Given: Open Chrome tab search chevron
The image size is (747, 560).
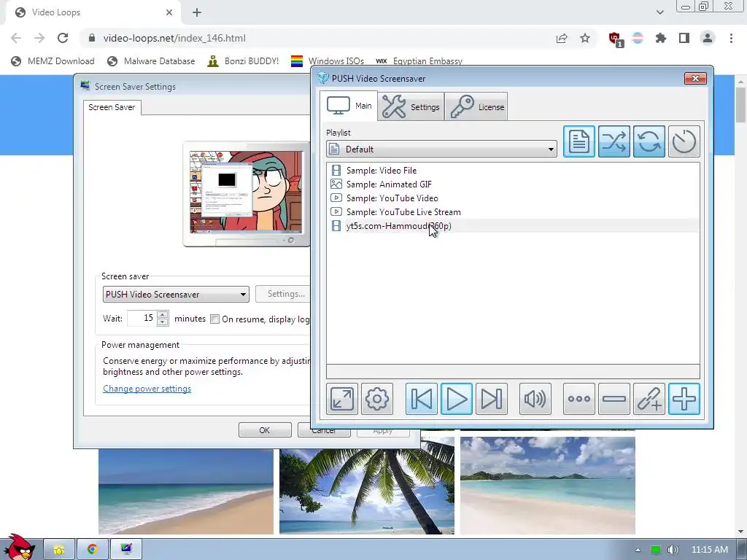Looking at the screenshot, I should pyautogui.click(x=659, y=12).
